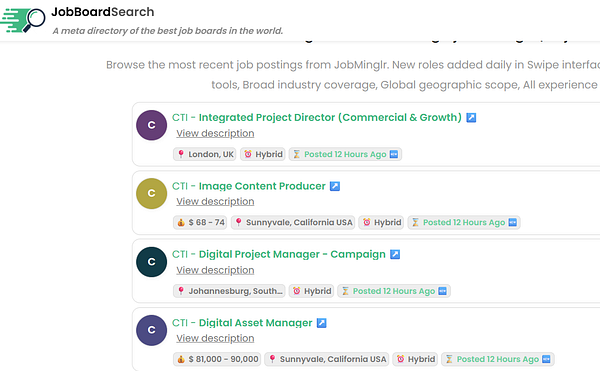Click Sunnyvale location tag on Image Content Producer
The image size is (600, 371).
click(293, 222)
